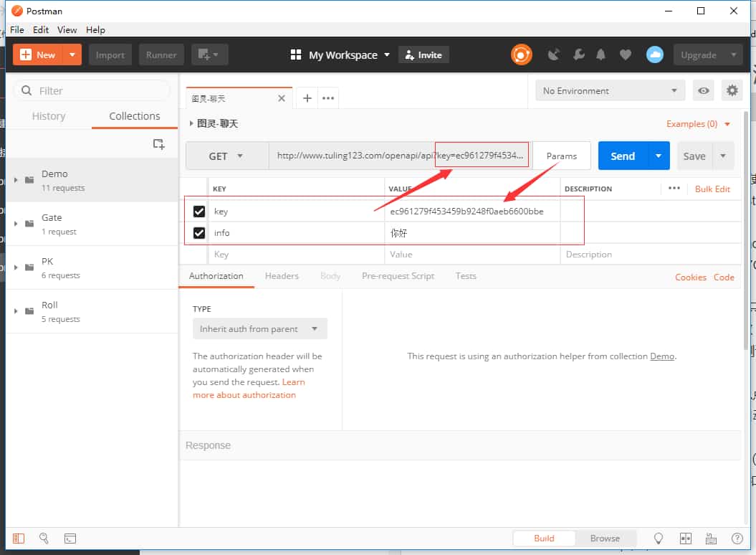The height and width of the screenshot is (555, 756).
Task: Open the settings wrench icon
Action: point(579,54)
